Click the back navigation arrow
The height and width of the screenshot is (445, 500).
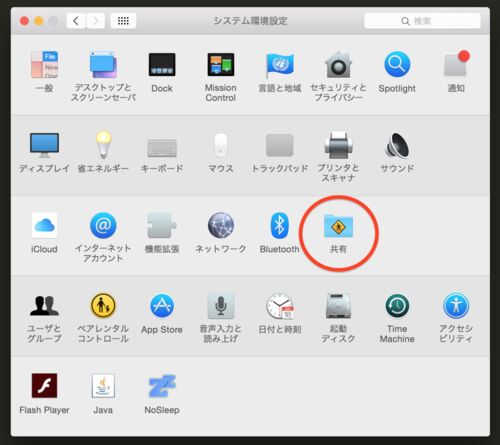[x=76, y=21]
